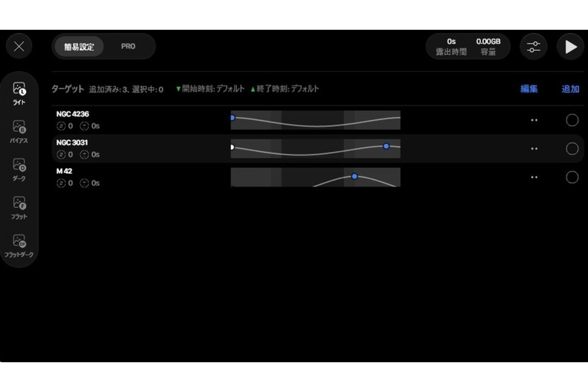Image resolution: width=588 pixels, height=392 pixels.
Task: Click the 0.00GB 容量 readout
Action: [488, 47]
